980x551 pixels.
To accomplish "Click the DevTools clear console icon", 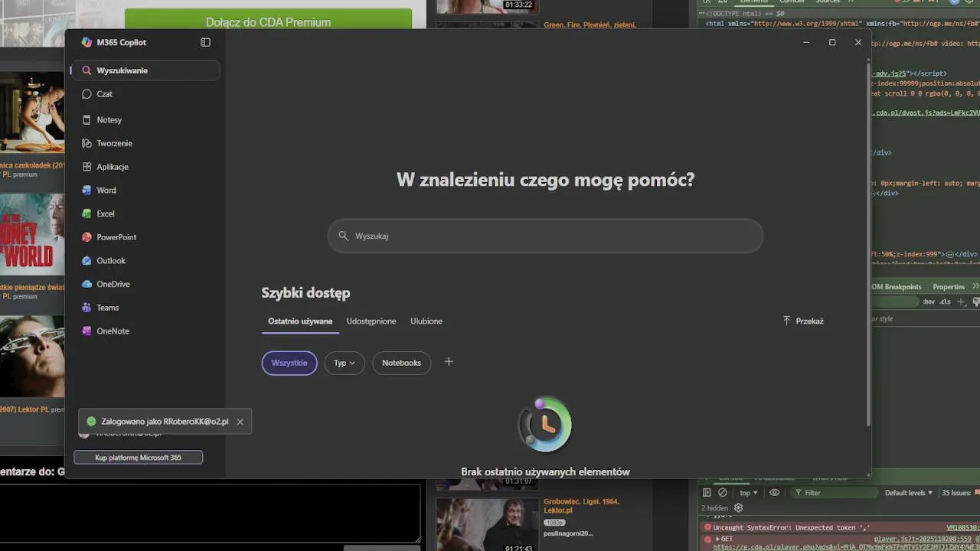I will 722,493.
